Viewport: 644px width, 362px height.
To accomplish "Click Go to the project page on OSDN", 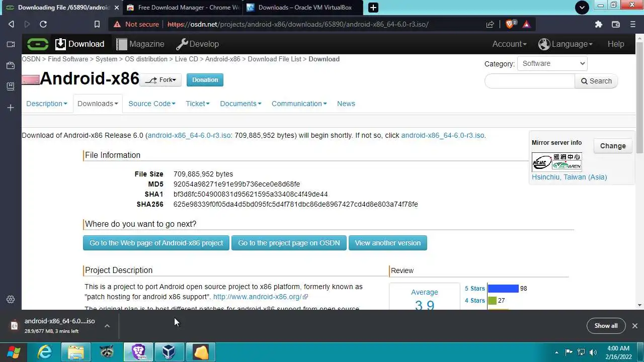I will 289,243.
